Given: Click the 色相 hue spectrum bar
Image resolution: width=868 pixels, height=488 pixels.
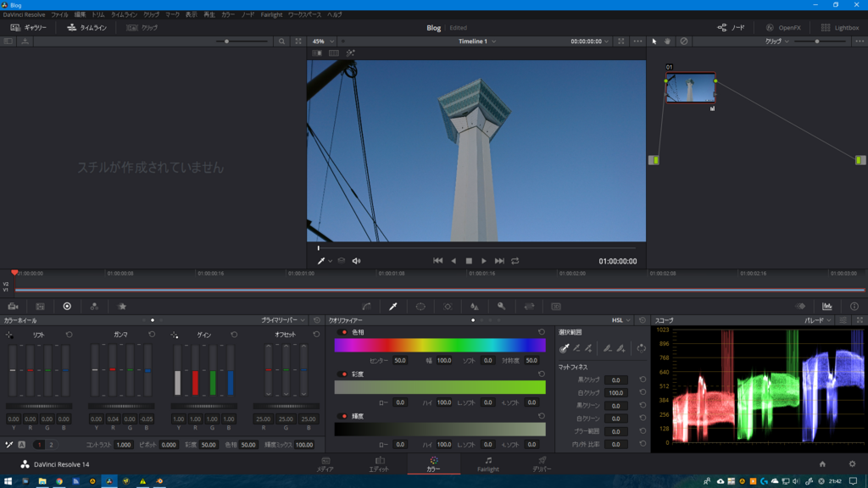Looking at the screenshot, I should tap(440, 346).
